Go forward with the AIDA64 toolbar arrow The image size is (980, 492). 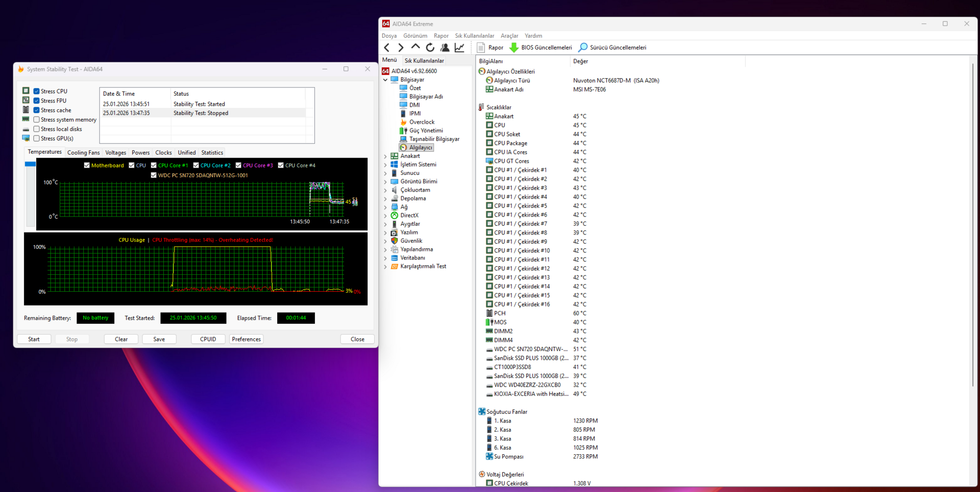[401, 48]
